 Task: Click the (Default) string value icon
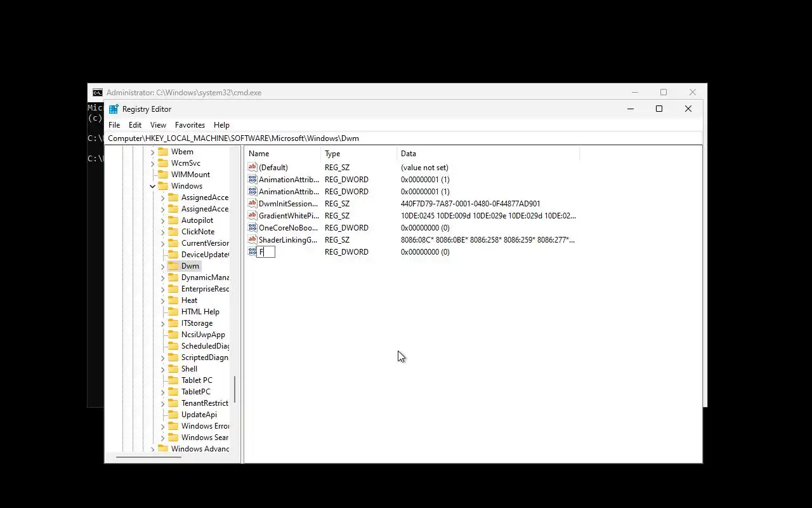tap(252, 168)
